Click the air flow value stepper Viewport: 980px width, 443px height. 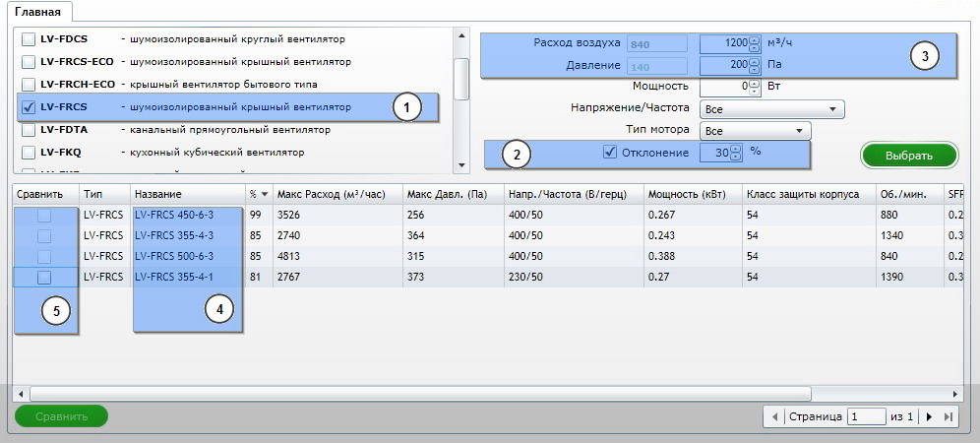point(755,44)
